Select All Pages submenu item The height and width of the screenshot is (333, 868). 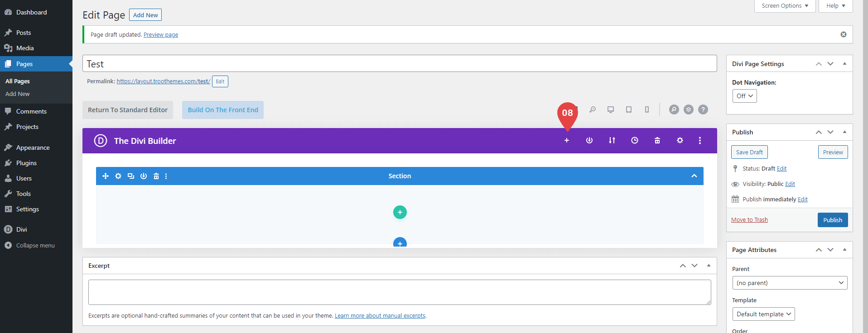(x=18, y=81)
